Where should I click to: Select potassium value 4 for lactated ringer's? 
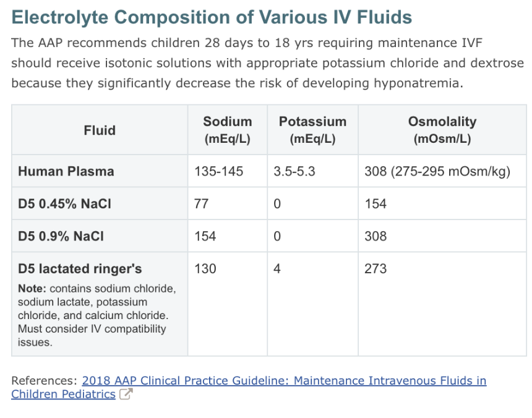click(277, 269)
